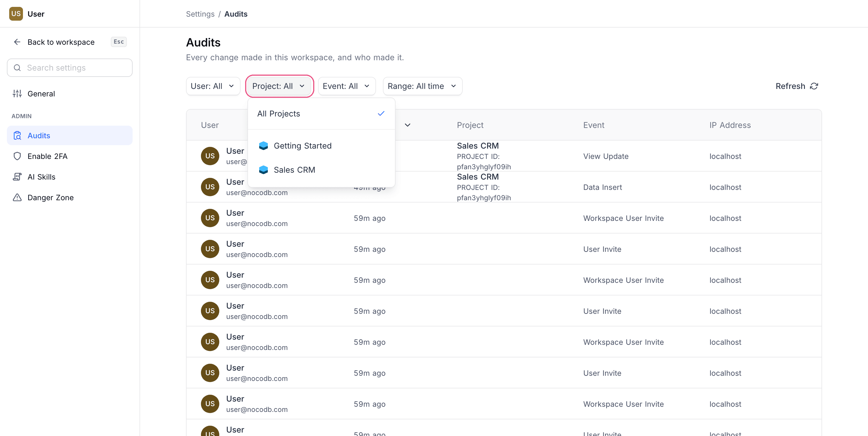Click the General sliders icon
Image resolution: width=868 pixels, height=436 pixels.
coord(17,94)
